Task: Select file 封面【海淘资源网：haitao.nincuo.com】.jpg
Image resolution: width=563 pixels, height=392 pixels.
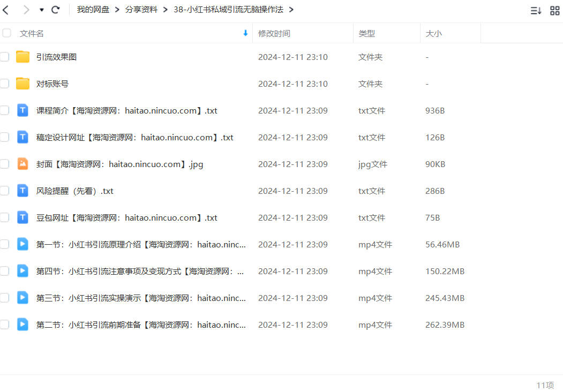Action: (119, 164)
